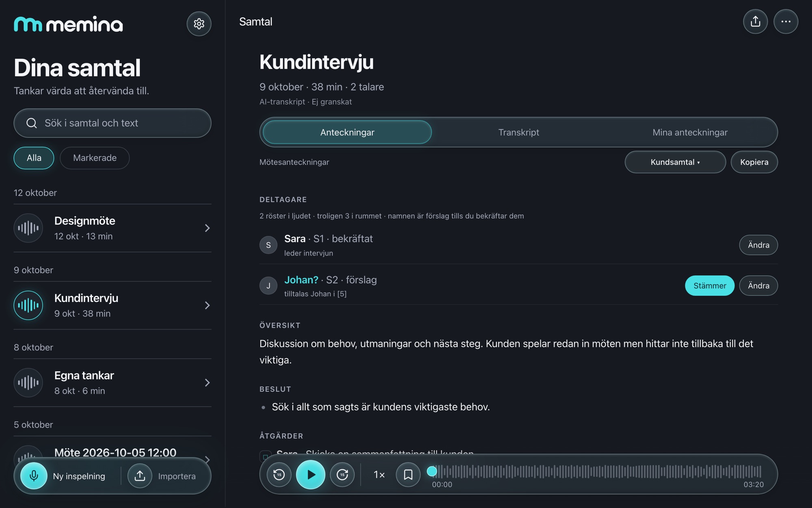Open settings with the gear icon
812x508 pixels.
[x=199, y=24]
